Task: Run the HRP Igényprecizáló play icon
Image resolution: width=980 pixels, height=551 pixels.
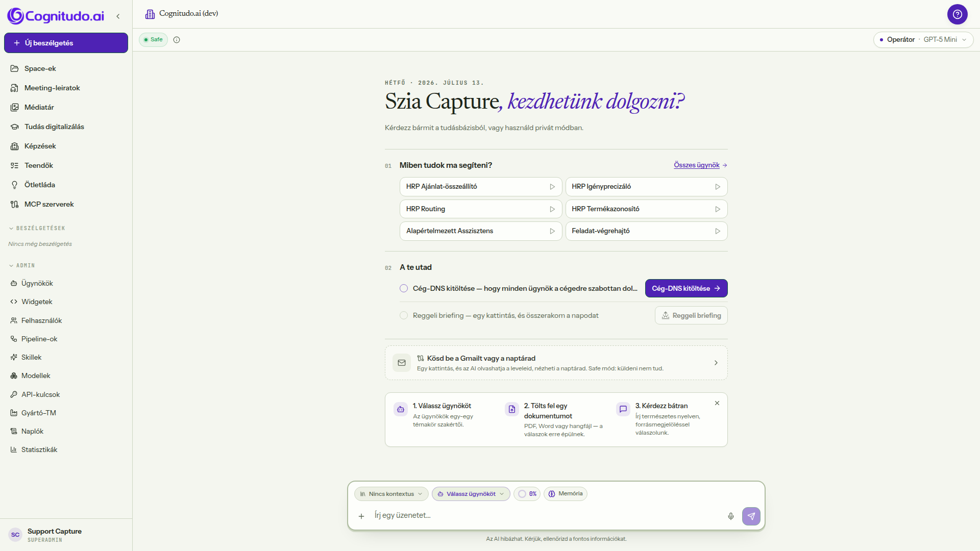Action: coord(717,187)
